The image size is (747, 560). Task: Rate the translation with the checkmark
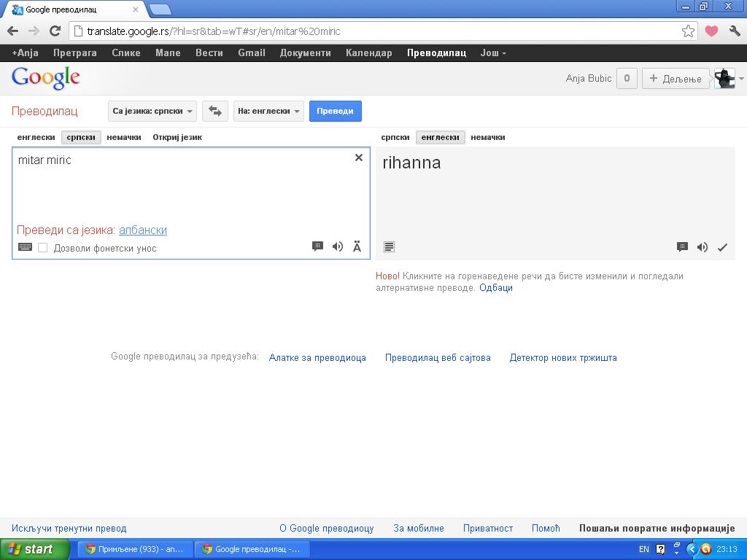pyautogui.click(x=722, y=247)
